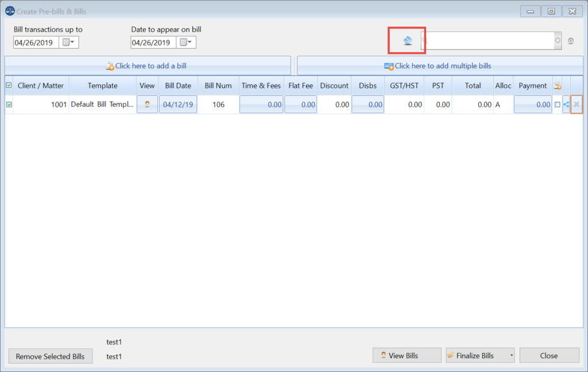
Task: Click the blue refresh icon beside search
Action: (x=408, y=41)
